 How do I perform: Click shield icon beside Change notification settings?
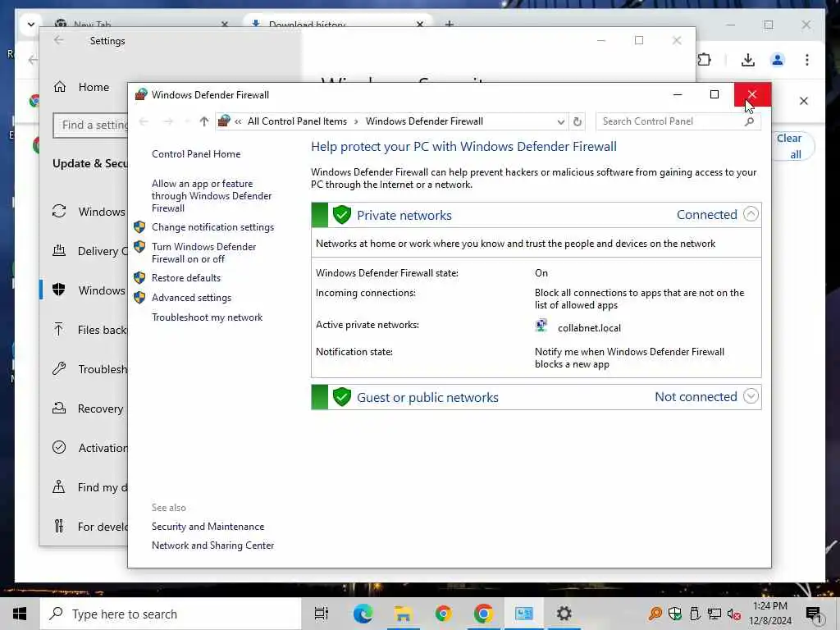[x=139, y=227]
